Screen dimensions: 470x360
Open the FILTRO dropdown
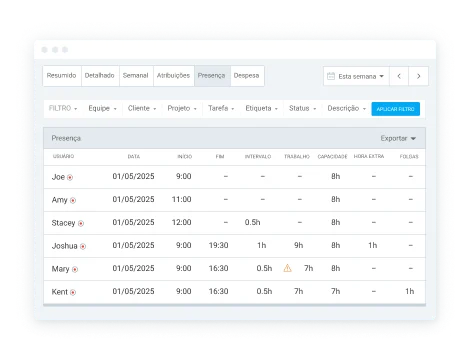tap(63, 108)
